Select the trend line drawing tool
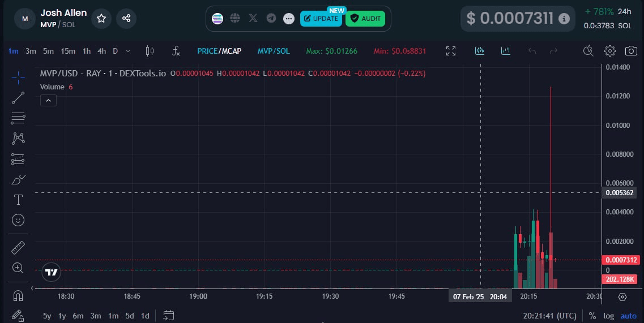 point(18,98)
